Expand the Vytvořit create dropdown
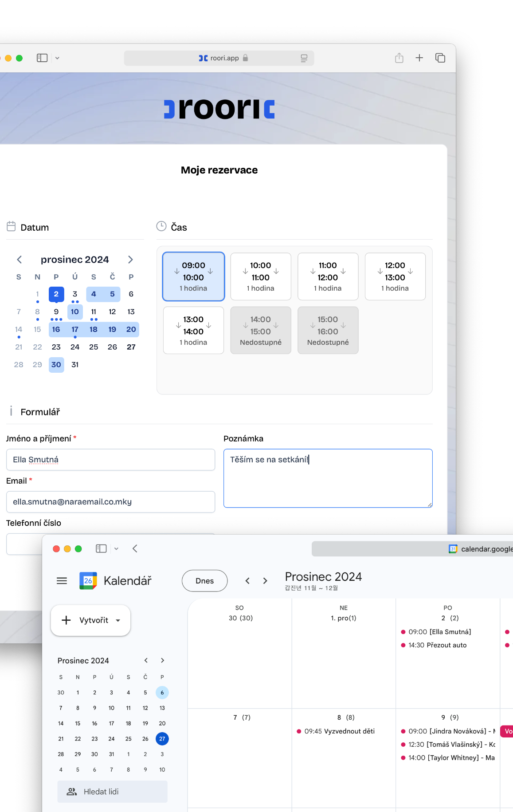513x812 pixels. (x=118, y=620)
